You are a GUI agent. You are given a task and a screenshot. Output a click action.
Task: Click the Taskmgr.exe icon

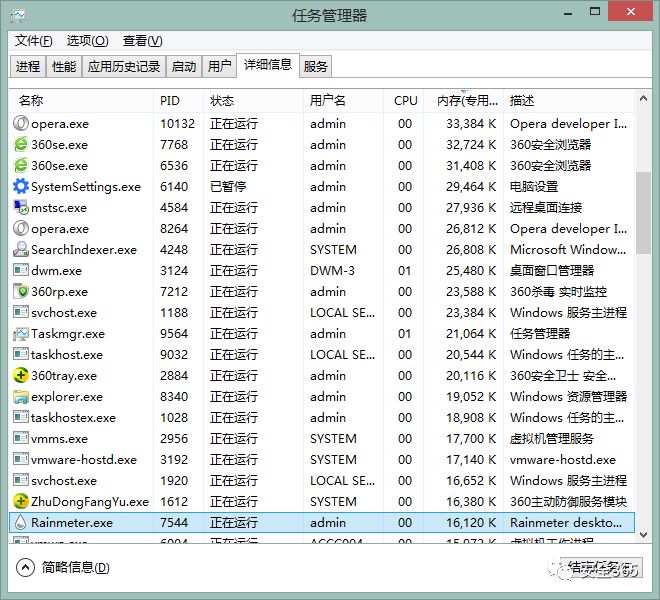click(21, 333)
